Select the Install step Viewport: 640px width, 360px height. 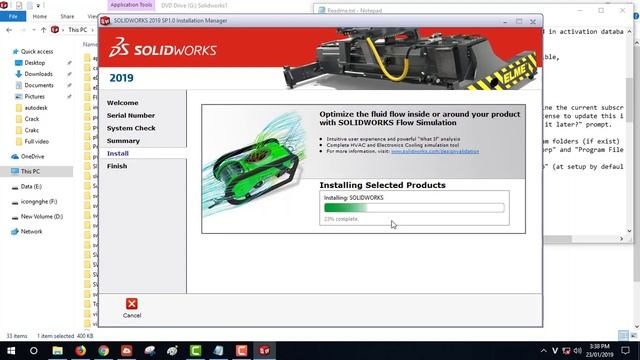(118, 153)
